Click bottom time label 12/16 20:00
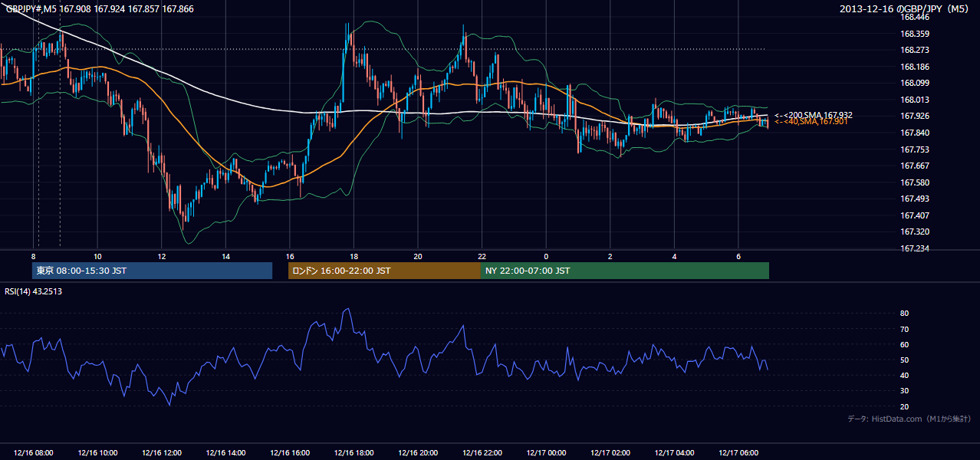The height and width of the screenshot is (460, 980). [x=418, y=453]
